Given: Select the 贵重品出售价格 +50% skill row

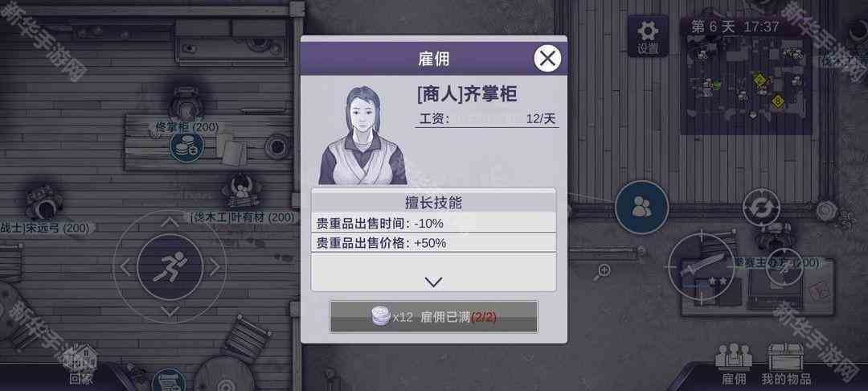Looking at the screenshot, I should tap(433, 243).
